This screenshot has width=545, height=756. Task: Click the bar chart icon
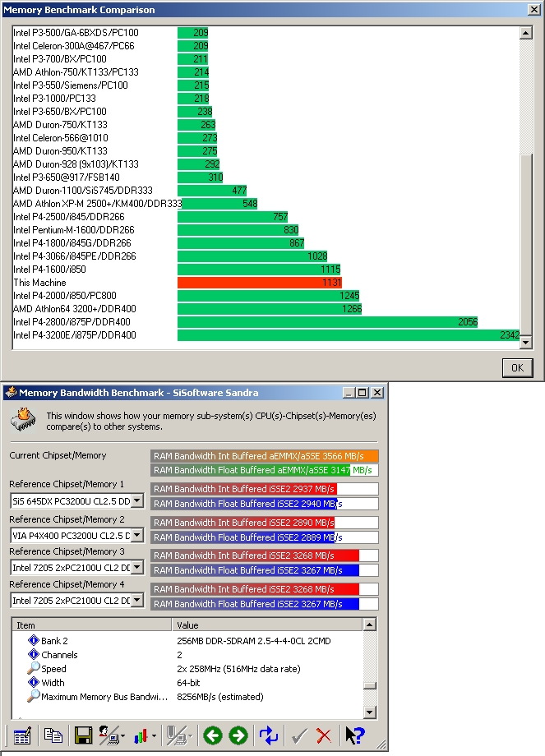click(141, 735)
